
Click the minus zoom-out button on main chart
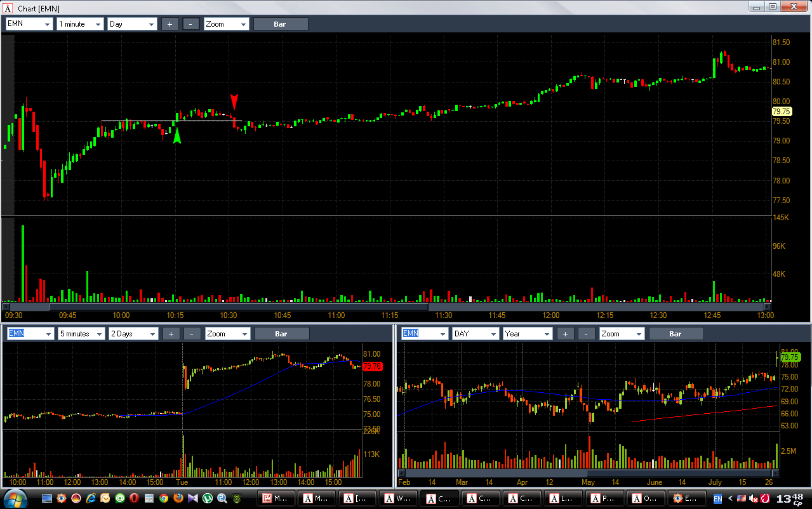pyautogui.click(x=191, y=24)
